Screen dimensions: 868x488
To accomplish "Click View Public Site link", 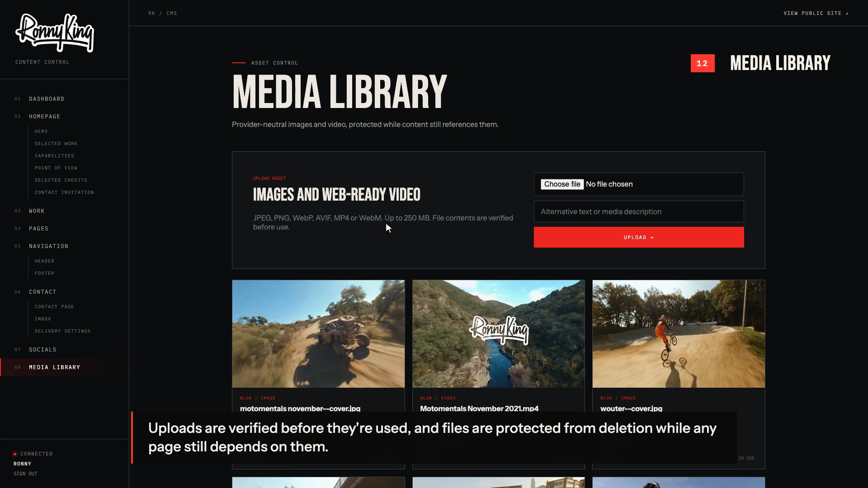I will coord(816,14).
